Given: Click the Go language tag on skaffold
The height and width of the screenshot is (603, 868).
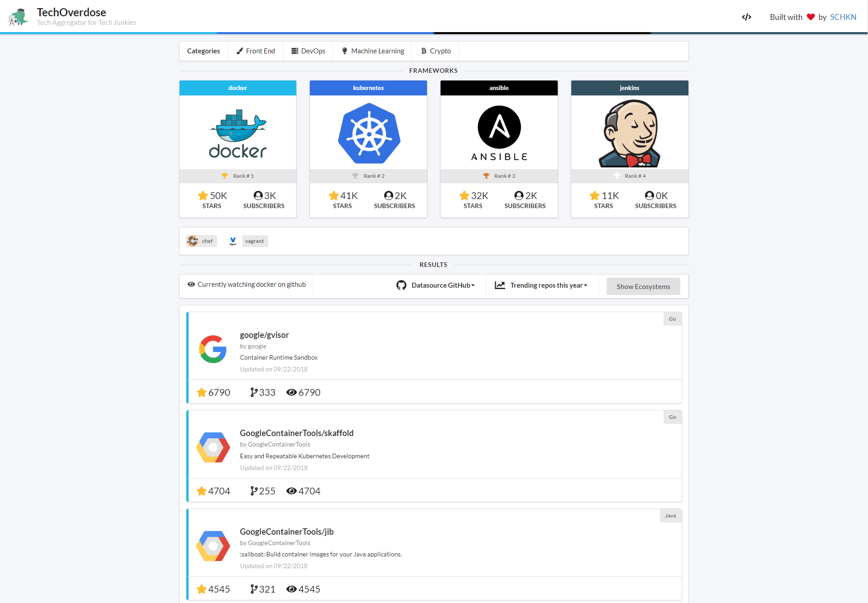Looking at the screenshot, I should [x=673, y=417].
